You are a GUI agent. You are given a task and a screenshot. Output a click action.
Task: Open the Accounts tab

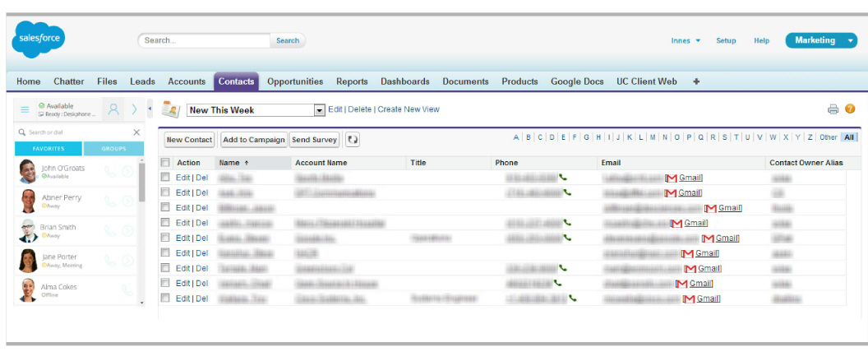tap(187, 81)
